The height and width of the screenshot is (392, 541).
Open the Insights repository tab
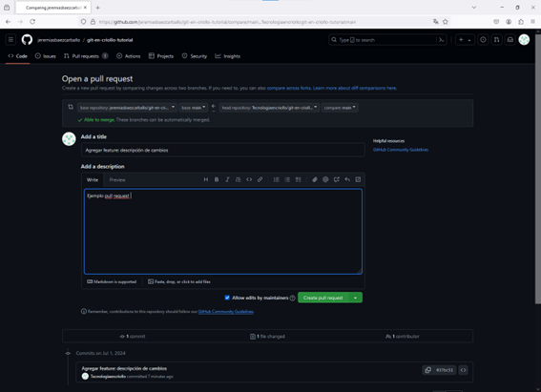[x=228, y=56]
